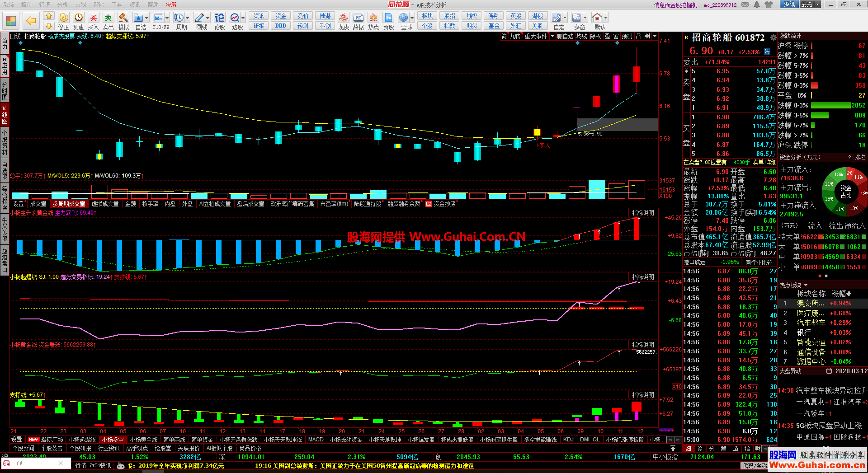
Task: Click the 删自选 remove from favorites button
Action: coord(565,36)
